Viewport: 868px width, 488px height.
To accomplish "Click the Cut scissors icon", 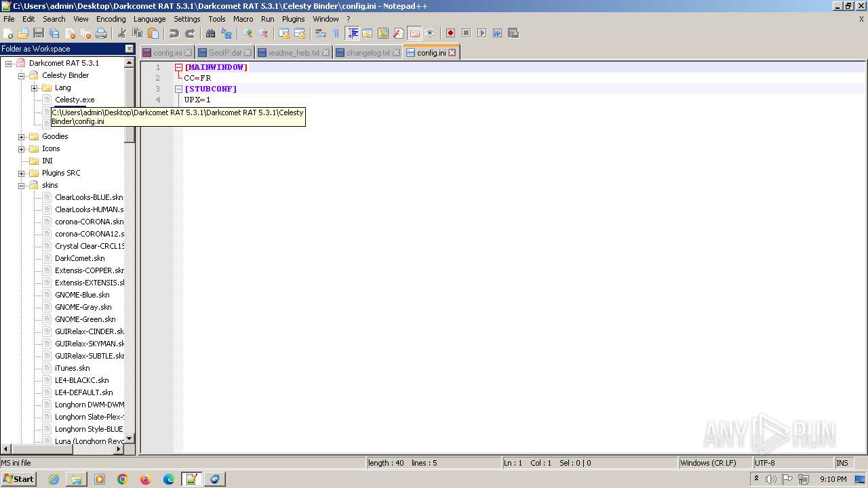I will 122,33.
